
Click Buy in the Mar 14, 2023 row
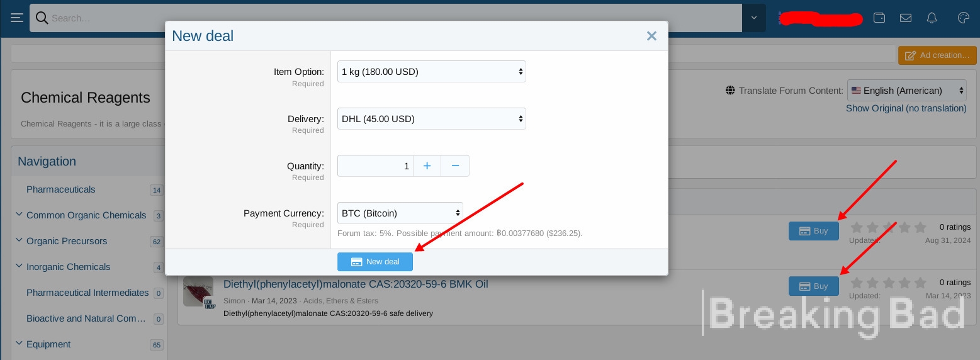pyautogui.click(x=813, y=286)
